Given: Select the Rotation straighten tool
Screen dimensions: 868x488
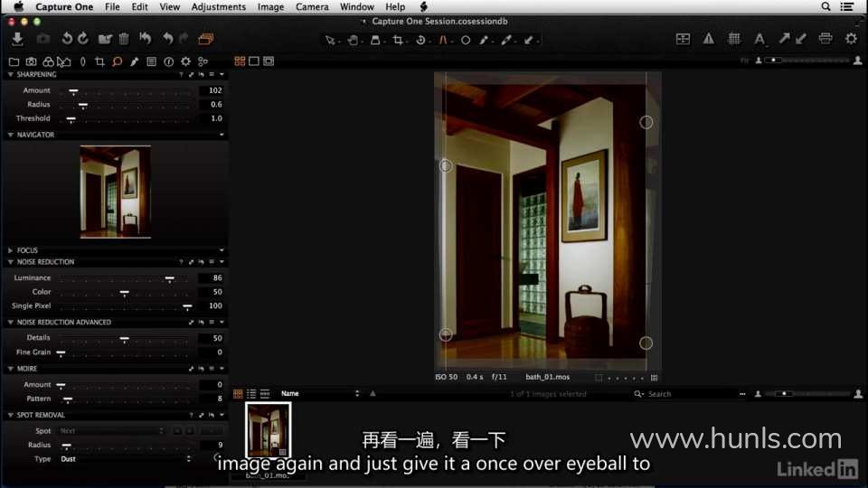Looking at the screenshot, I should pos(420,40).
